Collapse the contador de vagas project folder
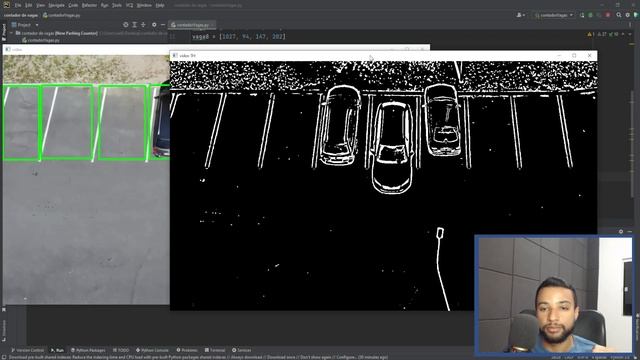Image resolution: width=640 pixels, height=360 pixels. click(x=11, y=33)
